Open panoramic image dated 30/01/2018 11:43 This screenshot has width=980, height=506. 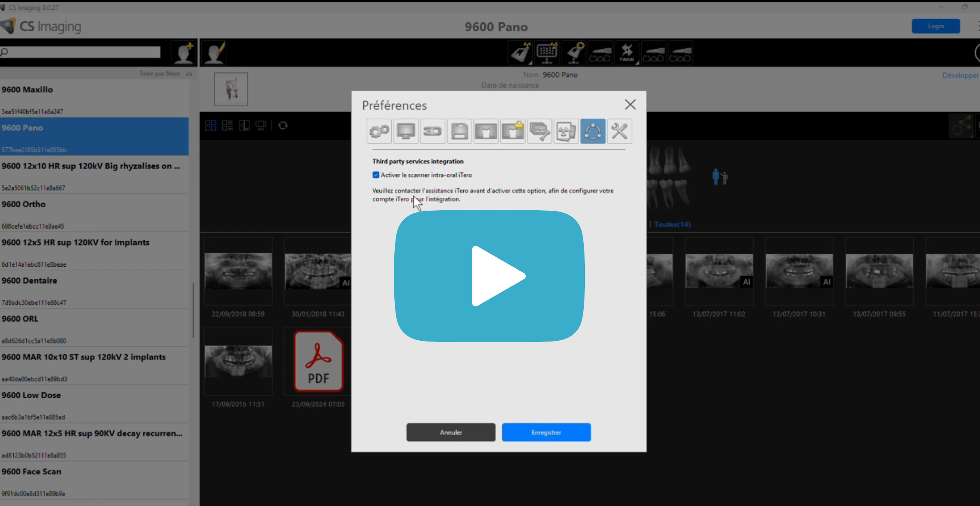coord(318,271)
